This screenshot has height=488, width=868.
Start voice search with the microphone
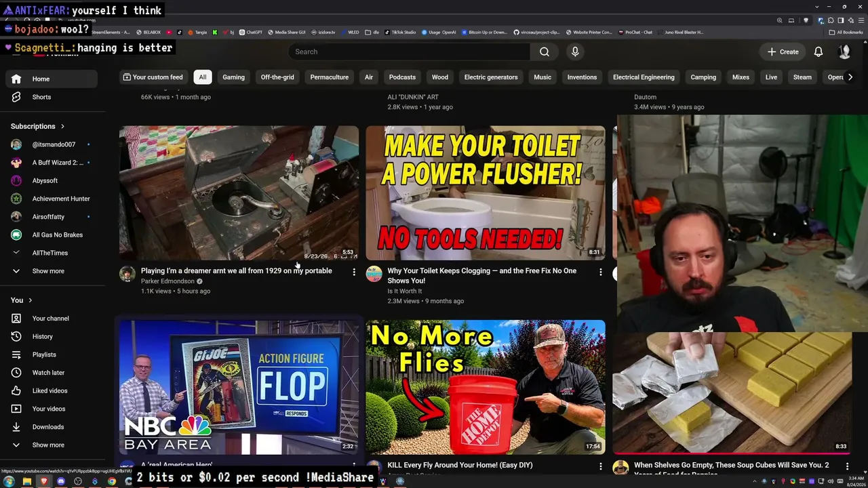point(575,52)
